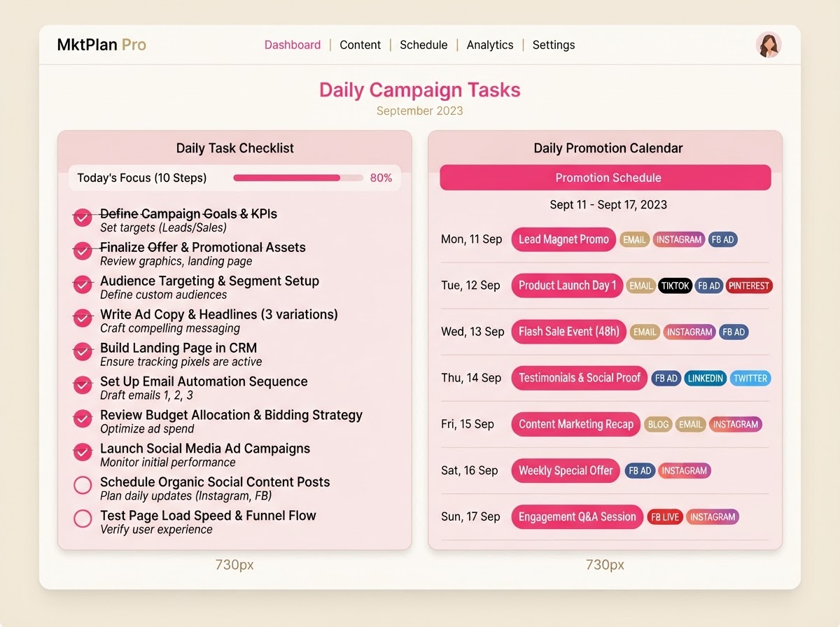Select the Tue, 12 Sep date label
Viewport: 840px width, 627px height.
[470, 286]
